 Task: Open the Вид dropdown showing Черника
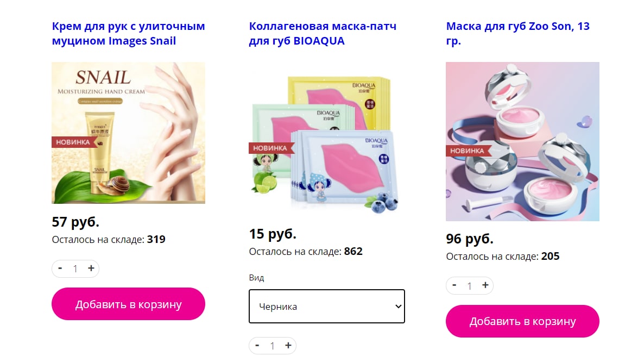[327, 307]
